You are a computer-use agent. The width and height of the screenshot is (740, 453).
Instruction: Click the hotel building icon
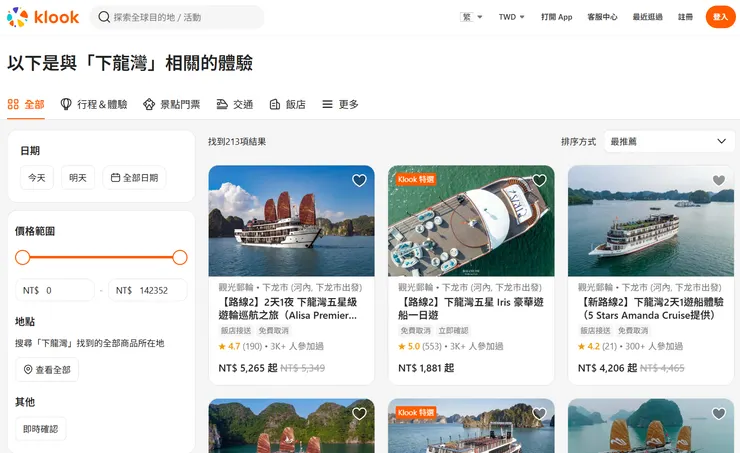tap(275, 104)
